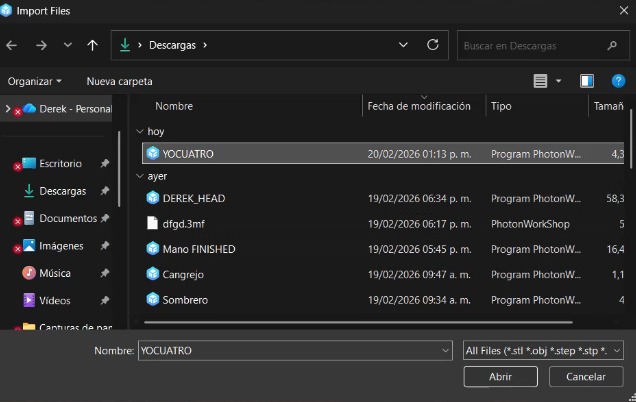This screenshot has width=636, height=402.
Task: Open Imágenes in the sidebar
Action: pyautogui.click(x=61, y=246)
